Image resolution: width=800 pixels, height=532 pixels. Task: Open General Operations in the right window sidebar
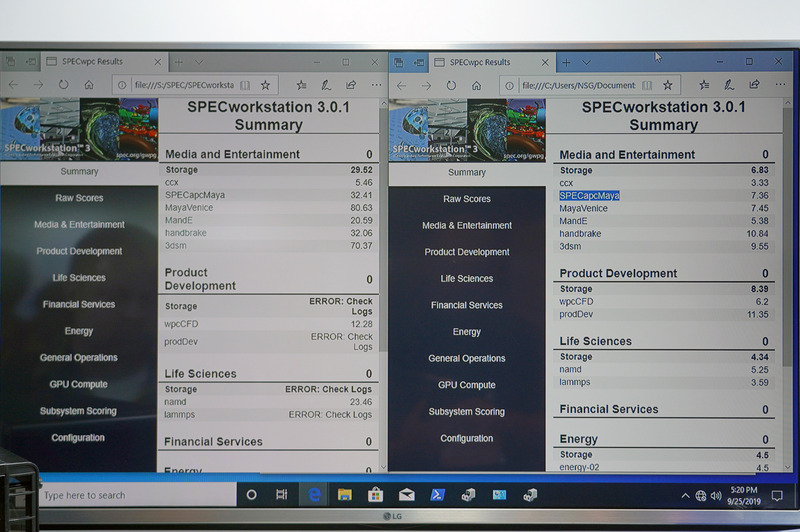pyautogui.click(x=467, y=358)
